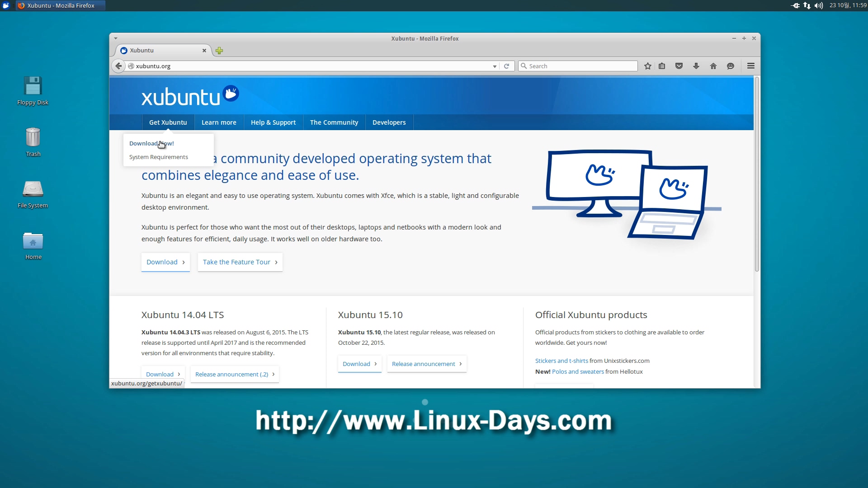Open a new tab with plus icon
This screenshot has width=868, height=488.
(x=219, y=51)
